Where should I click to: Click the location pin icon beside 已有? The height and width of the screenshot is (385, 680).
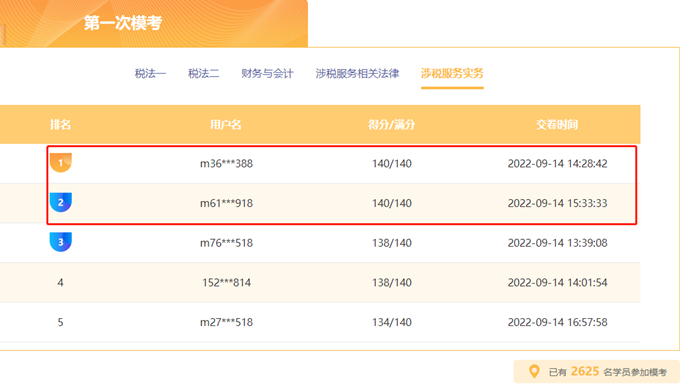[x=534, y=372]
